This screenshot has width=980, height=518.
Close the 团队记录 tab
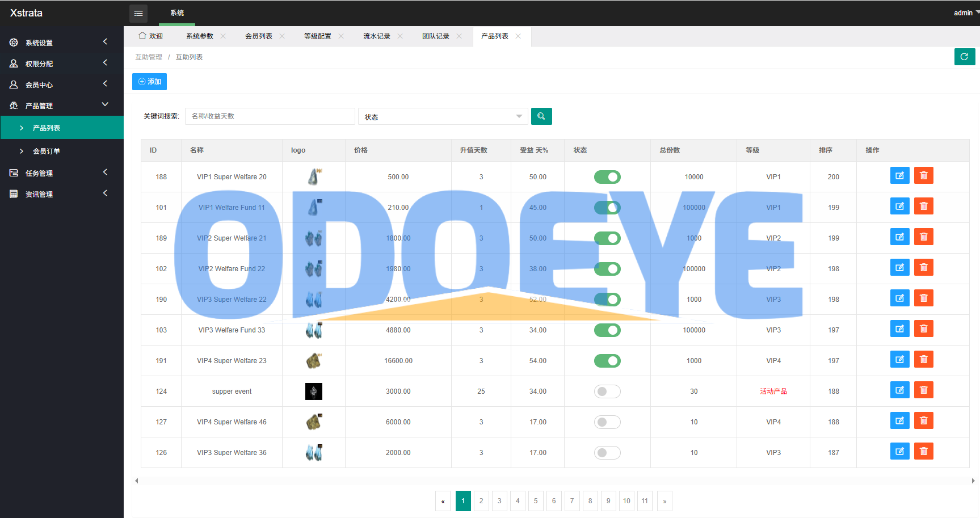click(x=459, y=36)
